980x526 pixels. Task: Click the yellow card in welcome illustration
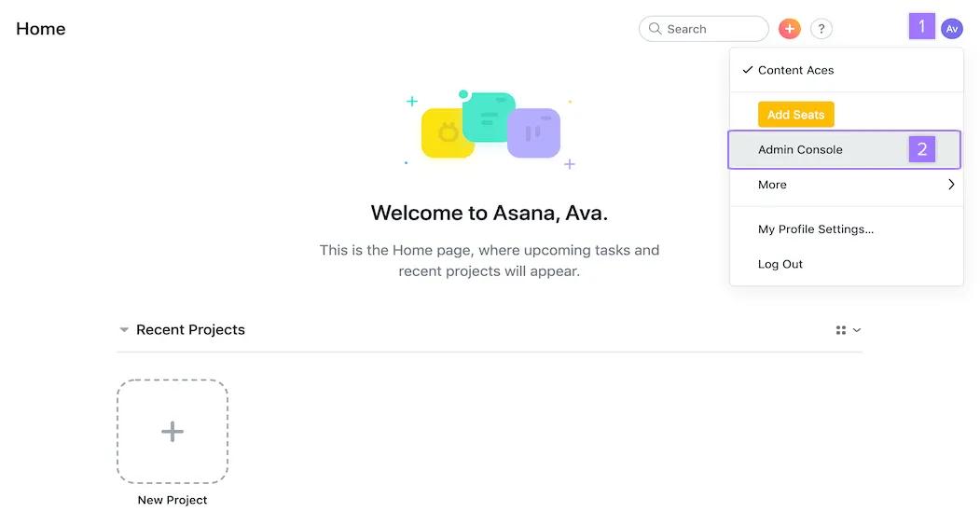click(x=444, y=136)
